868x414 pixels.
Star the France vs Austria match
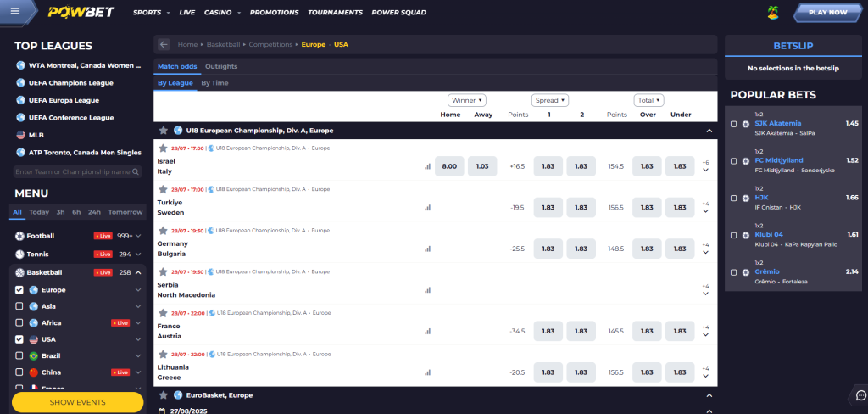coord(163,312)
